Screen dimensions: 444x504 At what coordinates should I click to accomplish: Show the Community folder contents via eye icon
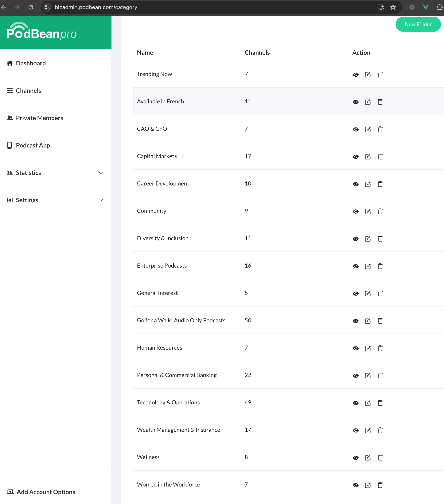coord(355,211)
